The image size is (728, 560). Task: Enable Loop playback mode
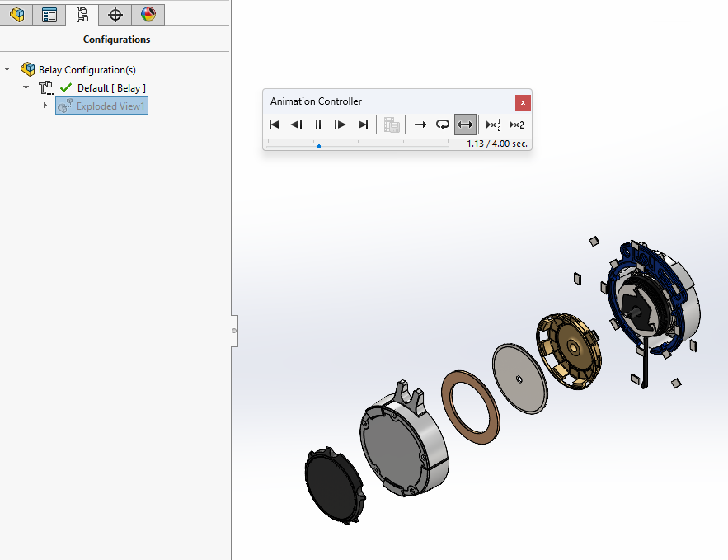(x=443, y=125)
